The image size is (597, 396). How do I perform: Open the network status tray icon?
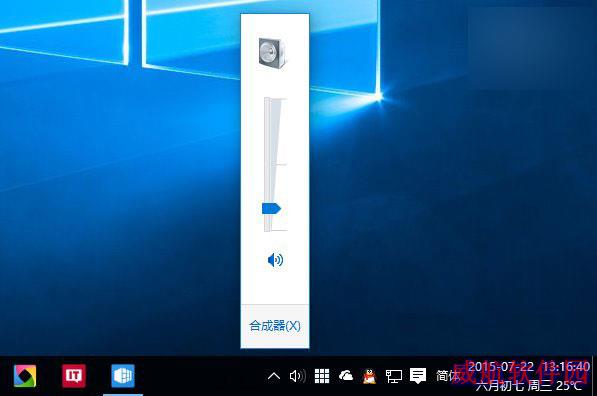coord(394,376)
